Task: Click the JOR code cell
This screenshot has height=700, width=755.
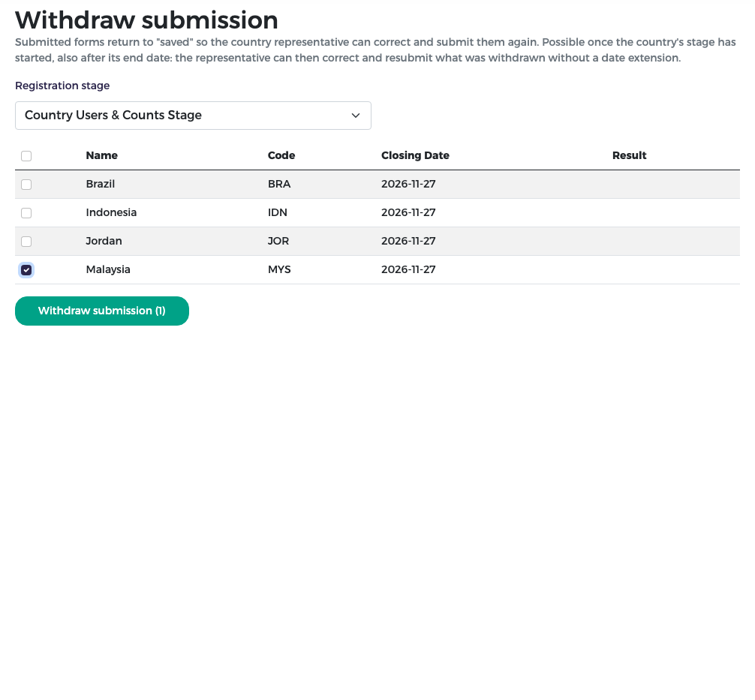Action: [x=278, y=241]
